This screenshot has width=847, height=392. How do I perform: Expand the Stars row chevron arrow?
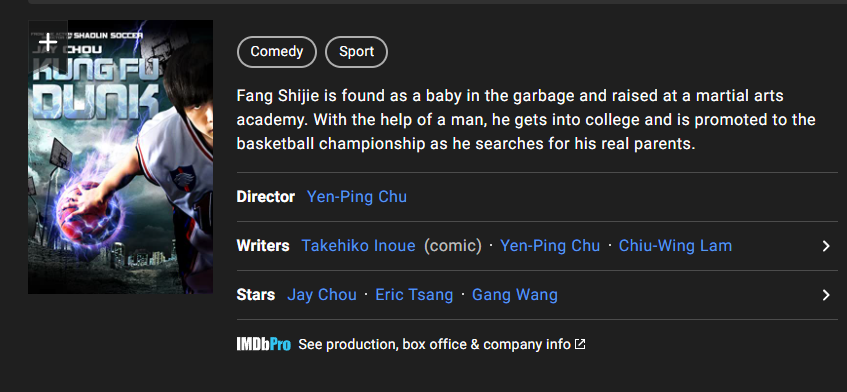point(826,295)
